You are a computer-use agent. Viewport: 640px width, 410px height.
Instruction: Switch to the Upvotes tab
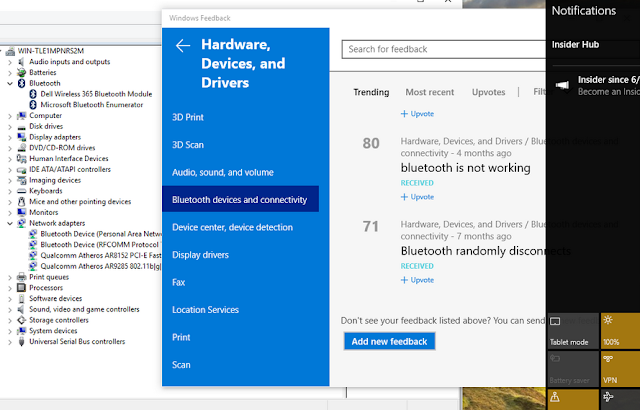pyautogui.click(x=488, y=92)
